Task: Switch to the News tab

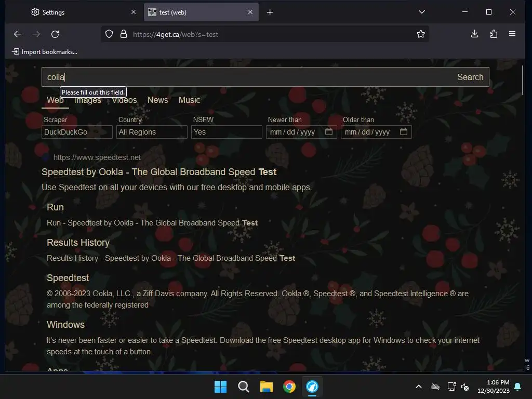Action: [x=158, y=100]
